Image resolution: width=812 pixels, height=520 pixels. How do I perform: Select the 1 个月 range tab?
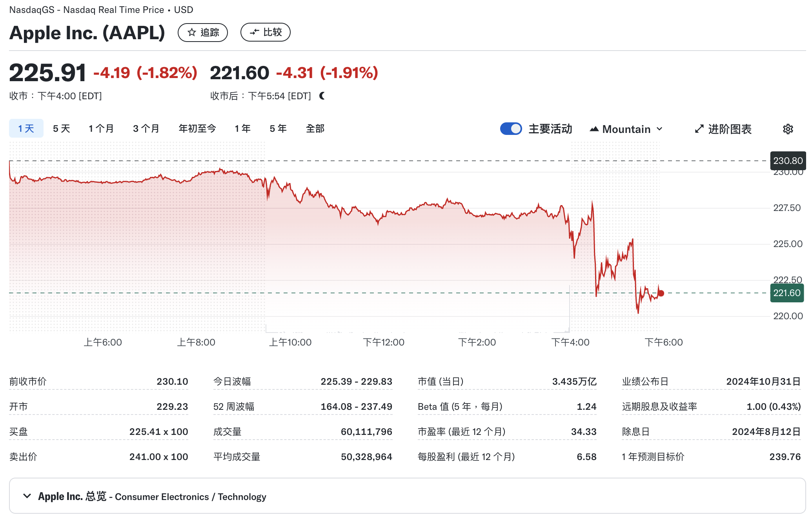(x=101, y=129)
